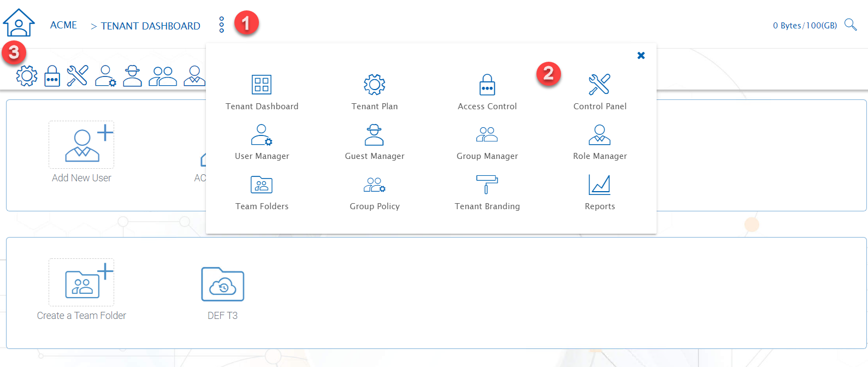The height and width of the screenshot is (367, 868).
Task: Select Control Panel icon in popup menu
Action: (600, 85)
